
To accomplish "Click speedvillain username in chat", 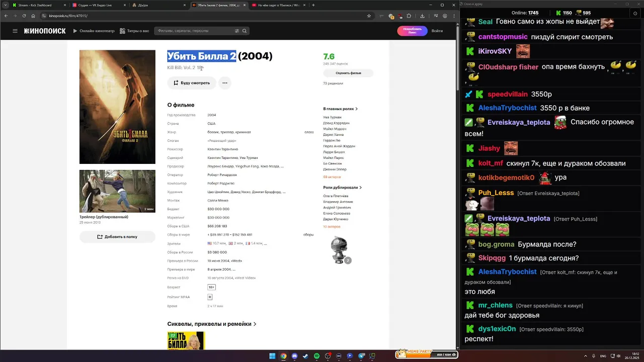I will click(507, 94).
